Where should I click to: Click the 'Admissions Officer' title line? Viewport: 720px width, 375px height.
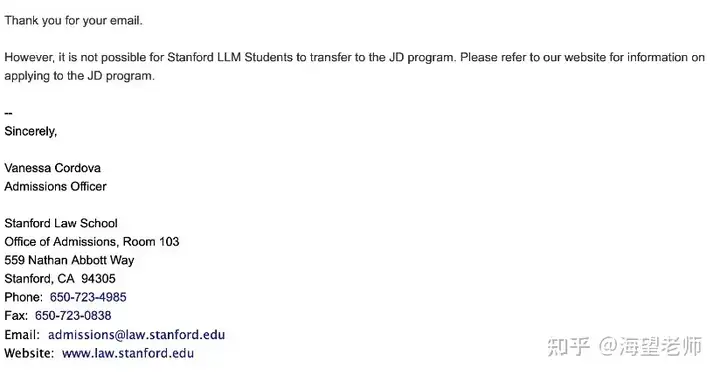(x=56, y=186)
